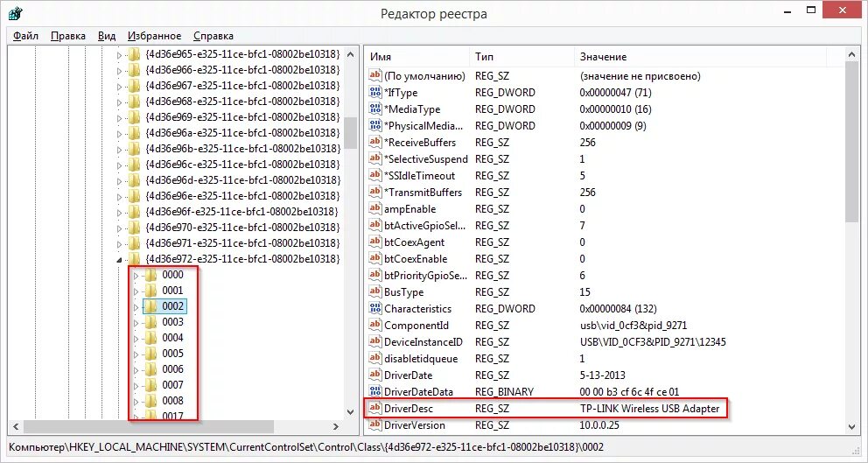Click folder icon of 0005 subkey

(x=150, y=354)
